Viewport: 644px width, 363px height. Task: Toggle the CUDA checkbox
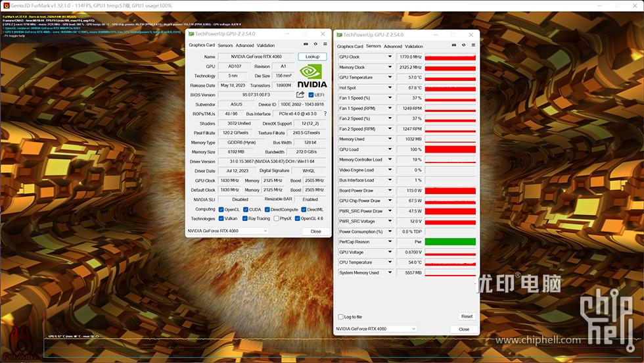pos(246,210)
